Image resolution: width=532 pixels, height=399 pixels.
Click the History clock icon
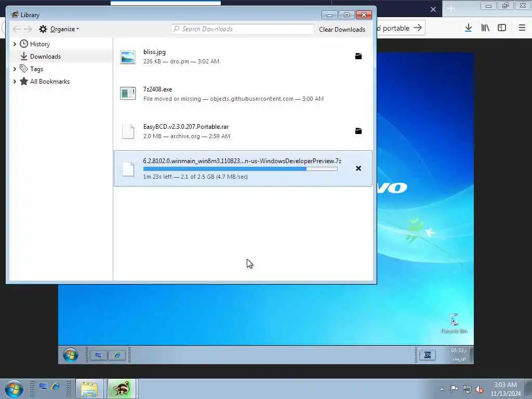click(x=24, y=44)
